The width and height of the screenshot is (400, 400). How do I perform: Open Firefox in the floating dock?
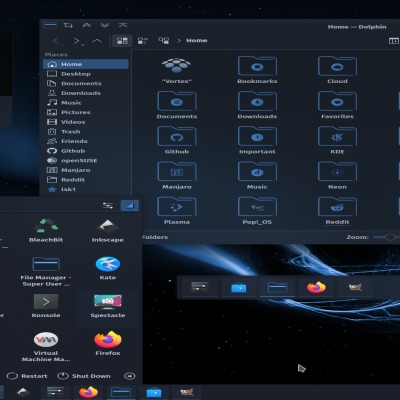[316, 287]
